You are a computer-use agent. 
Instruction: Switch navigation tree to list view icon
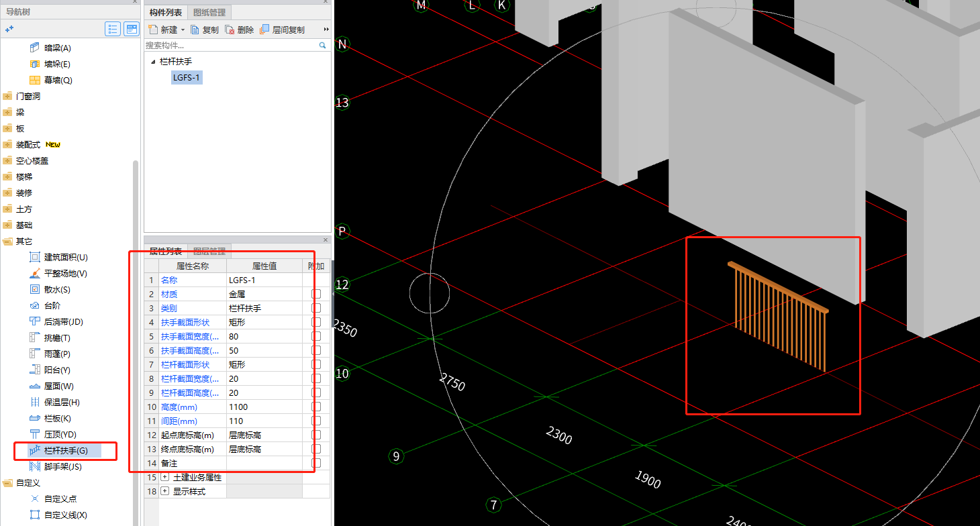113,29
